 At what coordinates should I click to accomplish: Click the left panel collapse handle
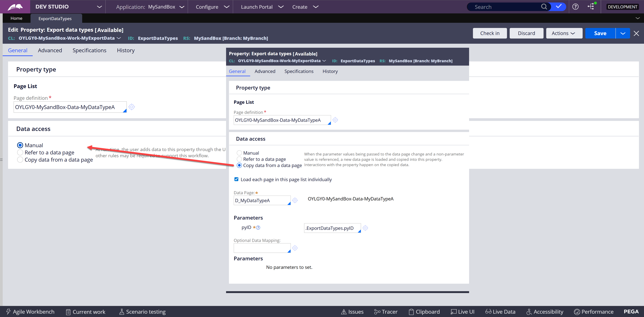click(x=1, y=160)
